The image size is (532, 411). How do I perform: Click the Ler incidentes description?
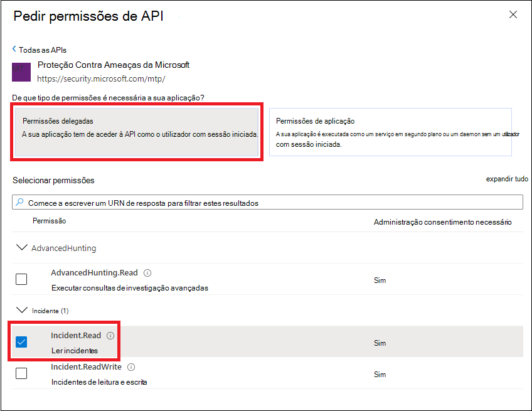coord(75,351)
